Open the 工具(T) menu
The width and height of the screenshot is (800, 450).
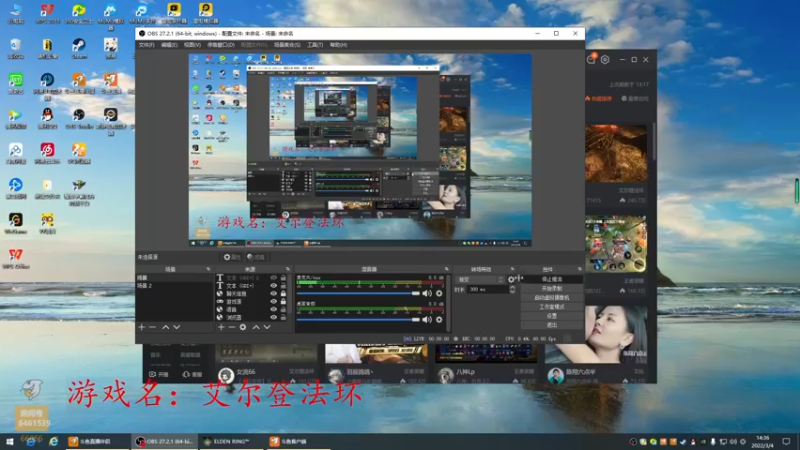tap(315, 45)
